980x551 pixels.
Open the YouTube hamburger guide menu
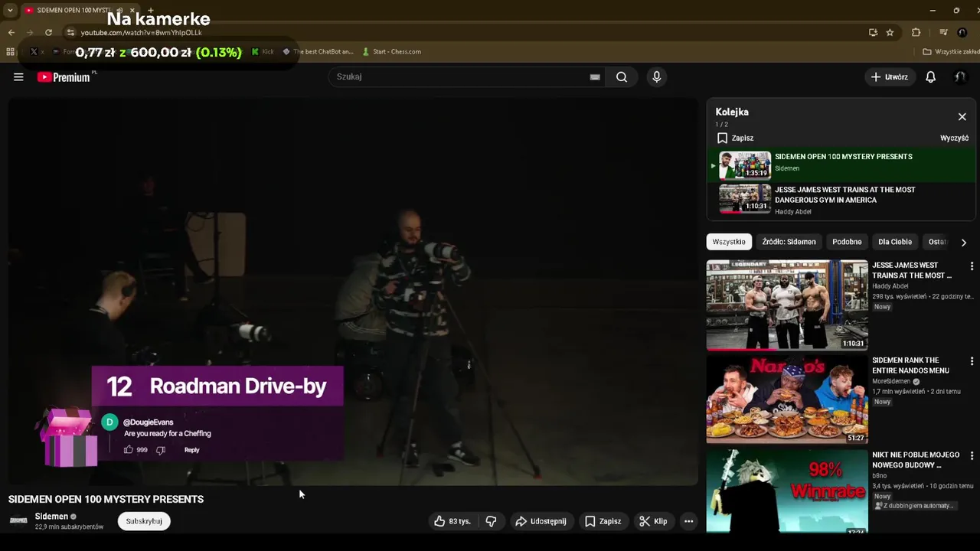pyautogui.click(x=18, y=77)
